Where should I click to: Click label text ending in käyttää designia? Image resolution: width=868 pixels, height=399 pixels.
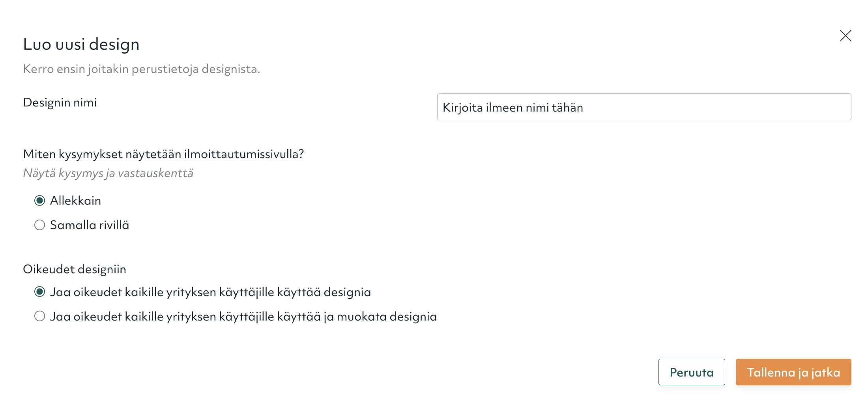(x=210, y=292)
